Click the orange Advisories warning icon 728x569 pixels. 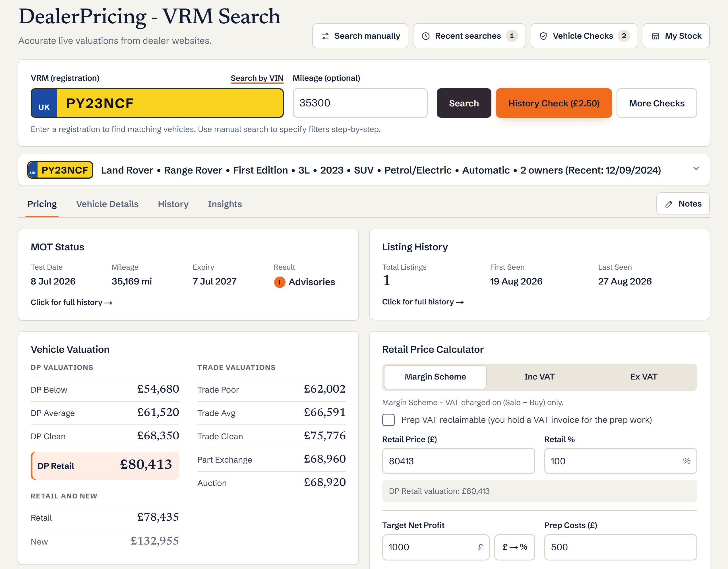(279, 282)
